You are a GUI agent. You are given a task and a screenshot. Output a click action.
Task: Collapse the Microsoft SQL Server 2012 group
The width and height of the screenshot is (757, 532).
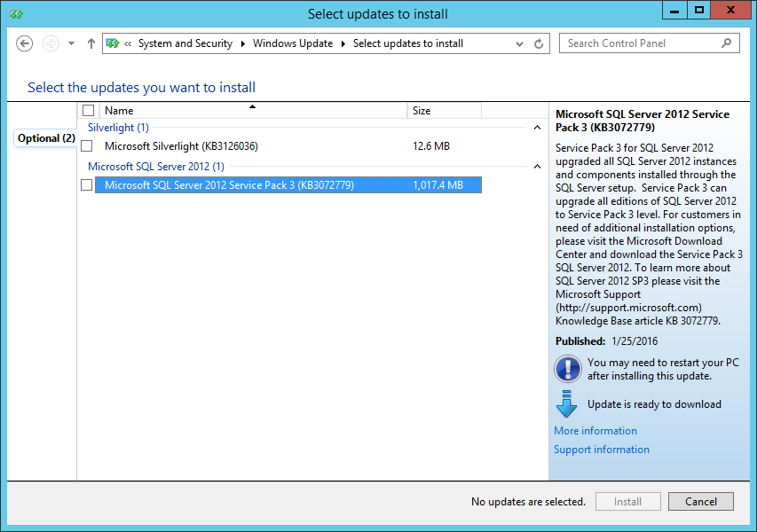click(x=537, y=166)
